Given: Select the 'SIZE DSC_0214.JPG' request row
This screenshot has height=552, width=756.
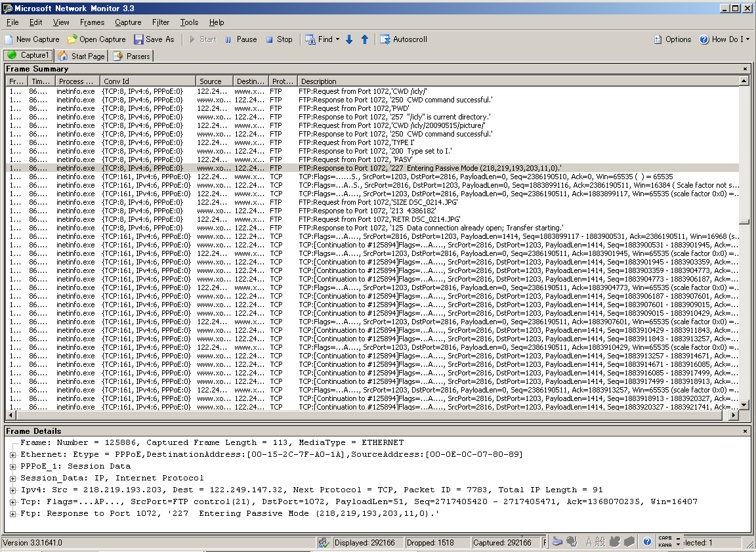Looking at the screenshot, I should pyautogui.click(x=372, y=202).
